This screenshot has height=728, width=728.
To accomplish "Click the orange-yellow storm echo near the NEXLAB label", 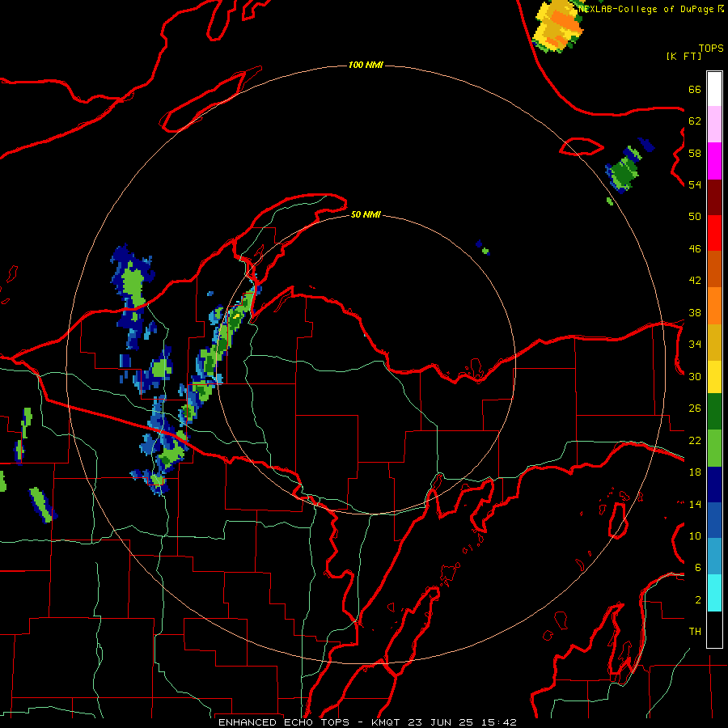I will pos(557,26).
